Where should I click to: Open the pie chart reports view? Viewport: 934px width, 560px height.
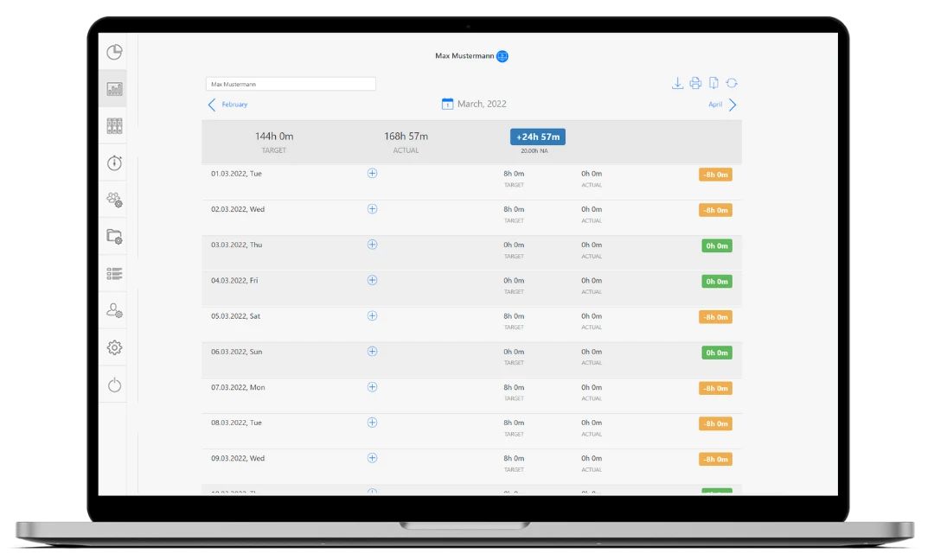coord(113,51)
